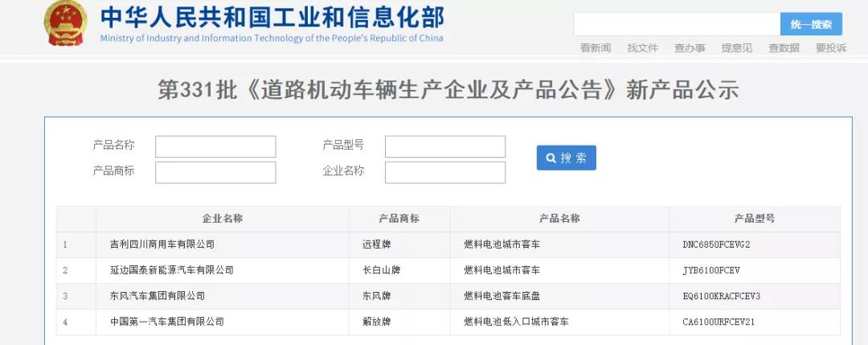This screenshot has height=345, width=868.
Task: Open the 查数据 link
Action: 784,48
